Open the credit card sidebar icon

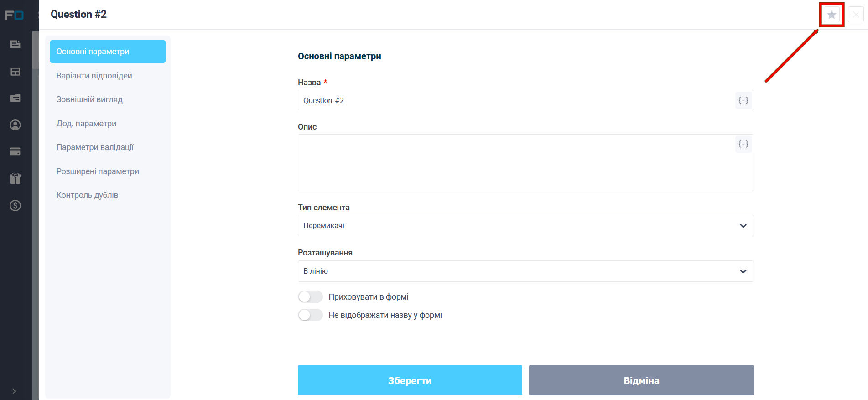[x=16, y=151]
